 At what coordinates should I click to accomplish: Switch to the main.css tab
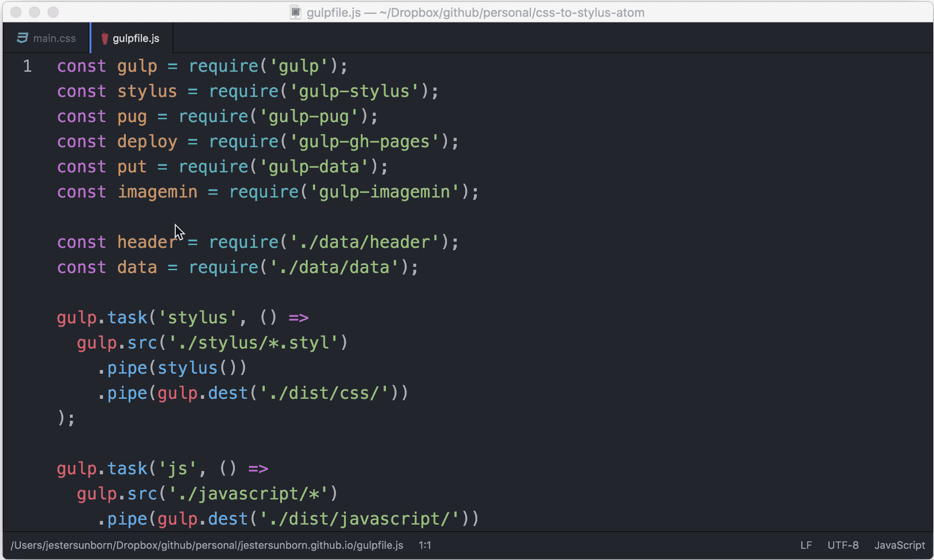(x=54, y=38)
